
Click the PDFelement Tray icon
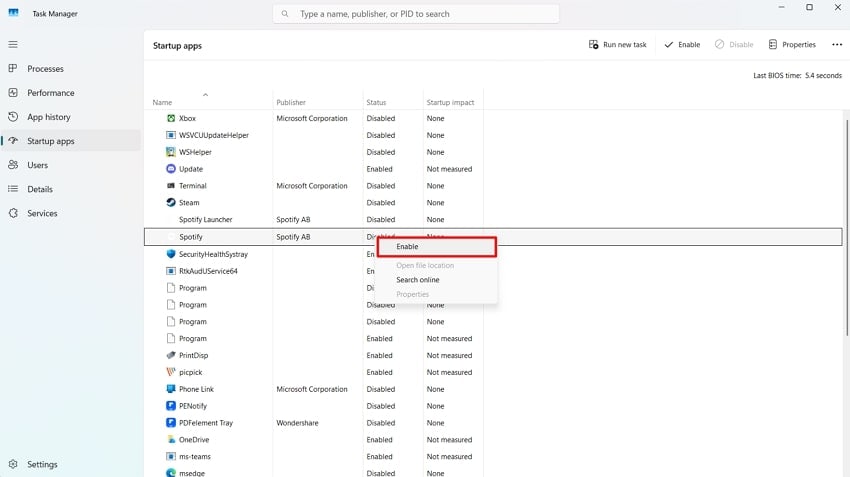[x=171, y=422]
